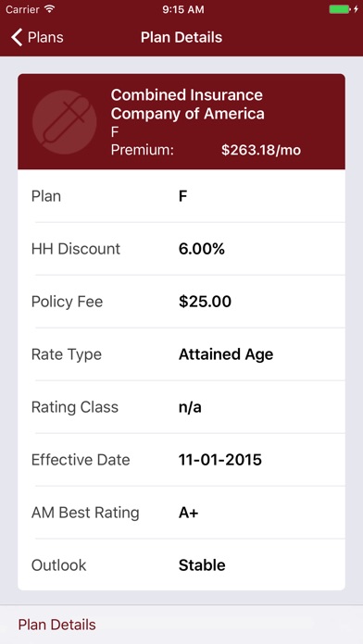Viewport: 363px width, 644px height.
Task: Select the Plan Details bottom tab
Action: (x=57, y=625)
